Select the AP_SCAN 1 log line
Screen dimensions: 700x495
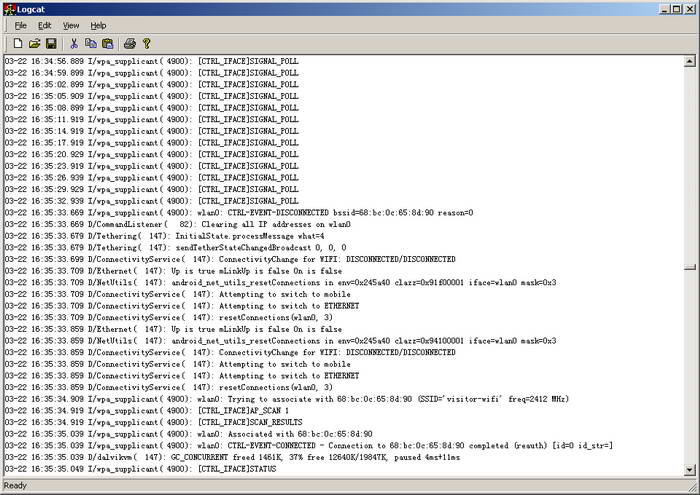147,411
